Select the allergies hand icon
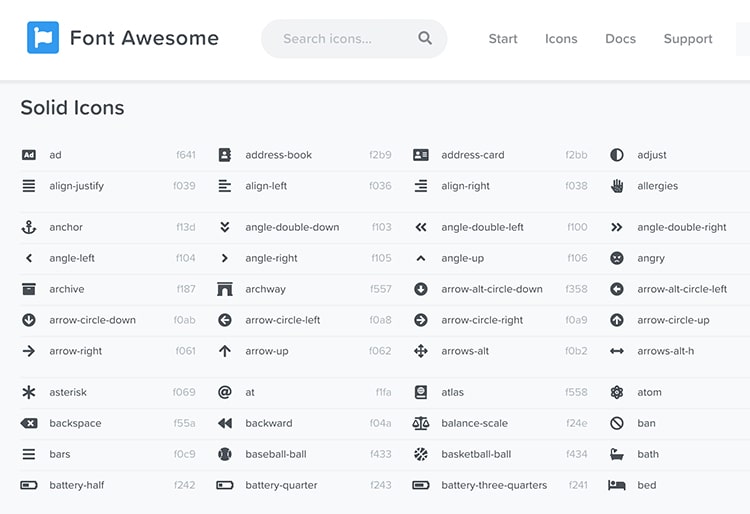The image size is (750, 514). pos(617,186)
